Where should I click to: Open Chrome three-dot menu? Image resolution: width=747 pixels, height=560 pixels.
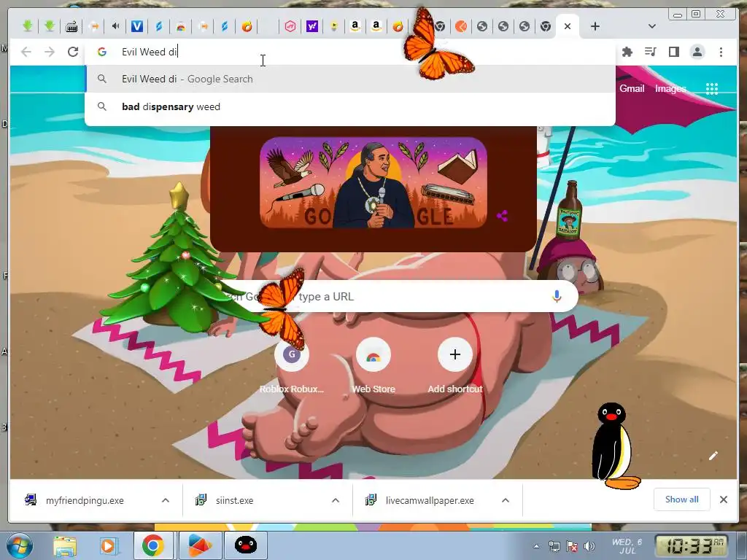[721, 52]
